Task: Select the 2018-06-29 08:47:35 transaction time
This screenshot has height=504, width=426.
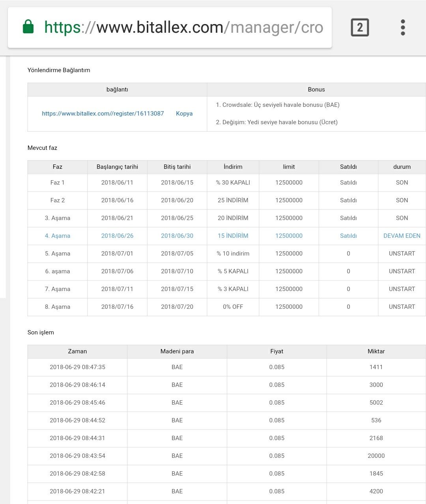Action: pos(77,367)
